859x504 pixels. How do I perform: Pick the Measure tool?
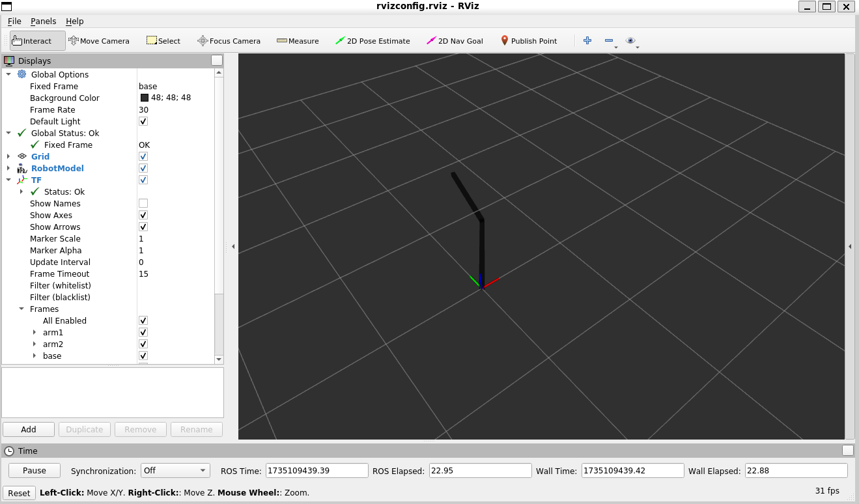[298, 40]
